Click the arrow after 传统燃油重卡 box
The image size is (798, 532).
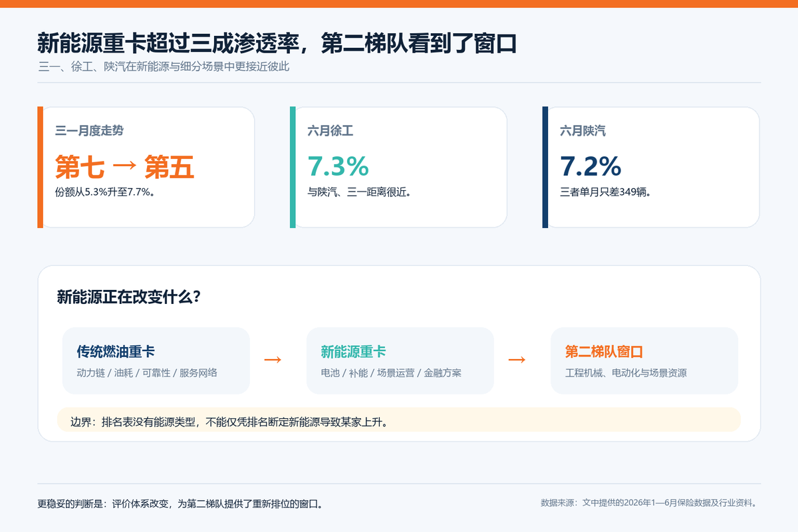coord(273,360)
